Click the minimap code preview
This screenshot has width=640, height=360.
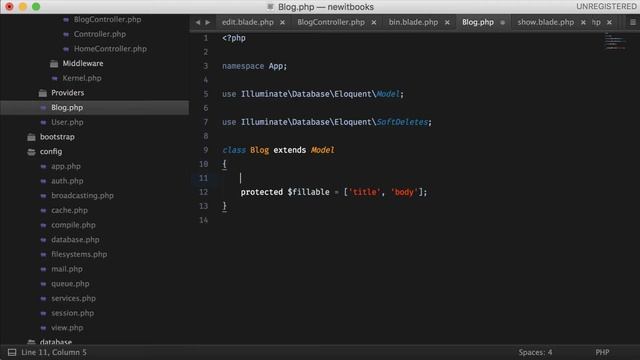(615, 41)
